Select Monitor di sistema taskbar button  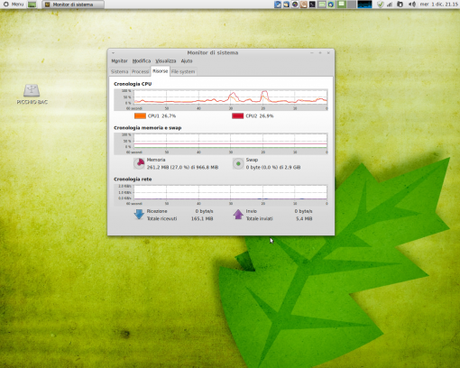point(73,4)
